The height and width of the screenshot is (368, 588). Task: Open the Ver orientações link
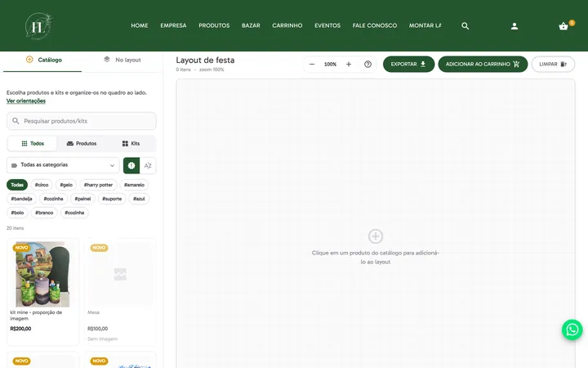click(26, 101)
